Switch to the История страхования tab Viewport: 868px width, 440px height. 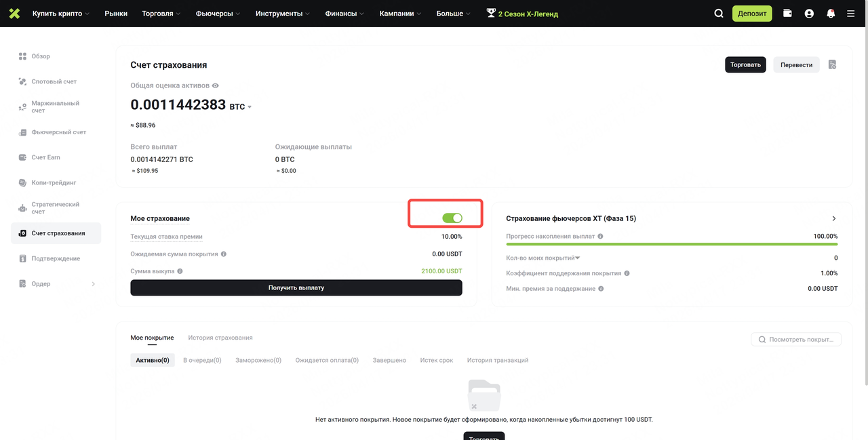click(x=220, y=338)
